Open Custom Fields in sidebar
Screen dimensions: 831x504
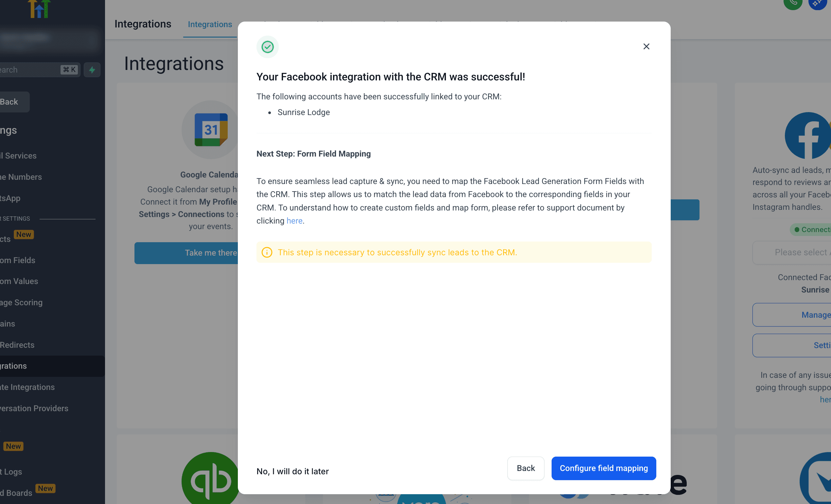(x=18, y=260)
